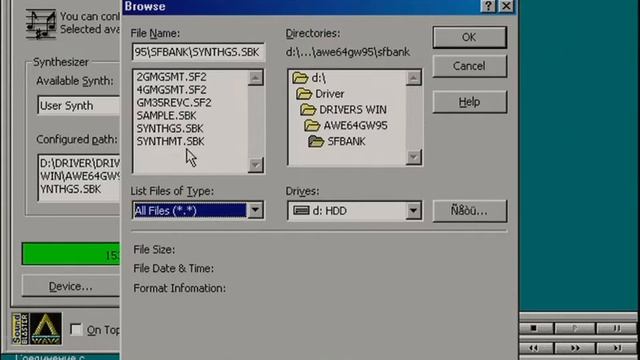
Task: Select file 4GMGSMT.SF2
Action: point(171,90)
